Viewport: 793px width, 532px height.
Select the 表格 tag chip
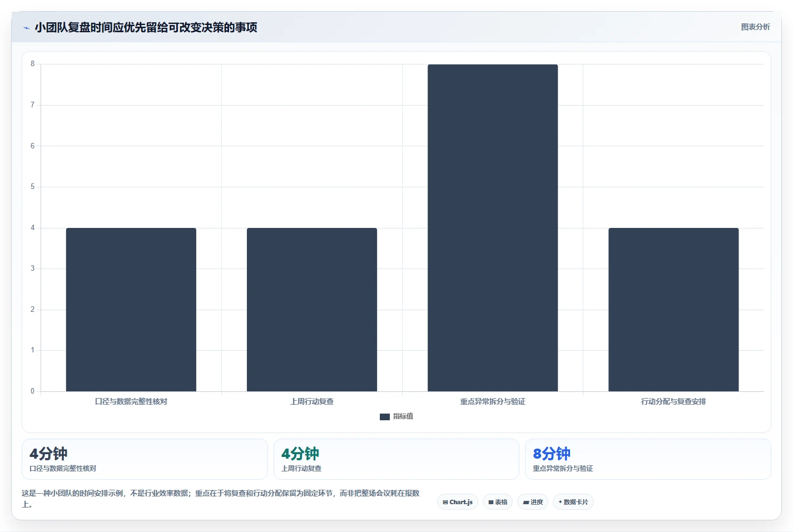coord(498,502)
